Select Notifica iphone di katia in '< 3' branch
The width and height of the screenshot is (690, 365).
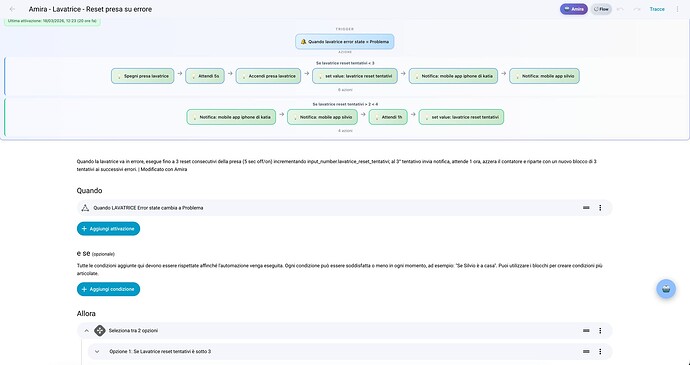click(x=453, y=76)
